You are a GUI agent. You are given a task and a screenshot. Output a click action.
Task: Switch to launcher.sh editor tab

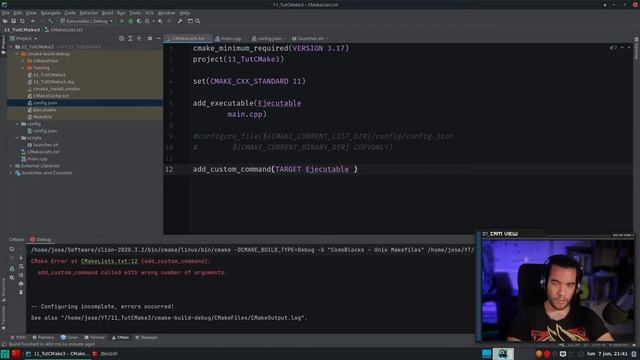310,38
